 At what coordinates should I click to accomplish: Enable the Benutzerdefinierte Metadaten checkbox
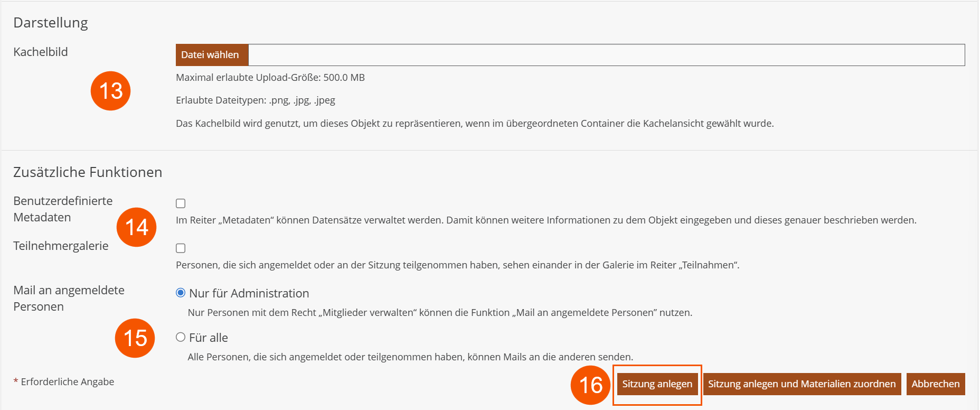pyautogui.click(x=181, y=203)
